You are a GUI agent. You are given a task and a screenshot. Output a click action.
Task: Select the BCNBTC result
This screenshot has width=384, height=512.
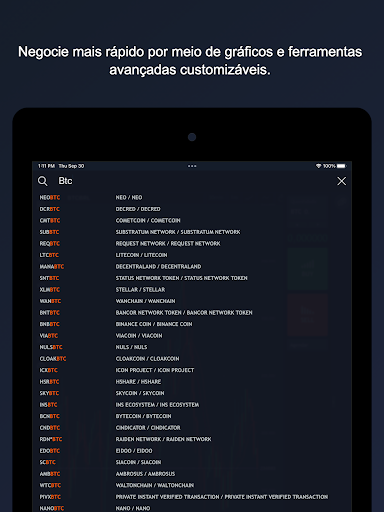click(49, 416)
